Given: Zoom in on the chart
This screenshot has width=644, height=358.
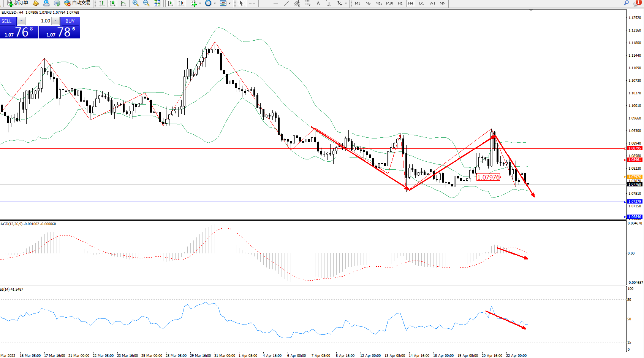Looking at the screenshot, I should (135, 3).
